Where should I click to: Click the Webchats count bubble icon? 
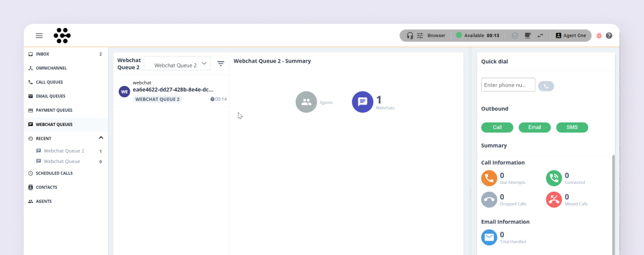(x=362, y=102)
